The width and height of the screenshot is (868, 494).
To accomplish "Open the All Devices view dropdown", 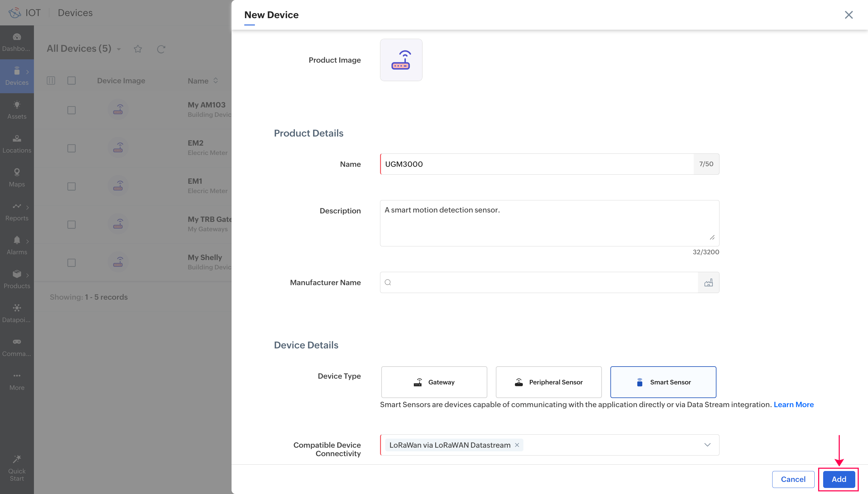I will (119, 49).
